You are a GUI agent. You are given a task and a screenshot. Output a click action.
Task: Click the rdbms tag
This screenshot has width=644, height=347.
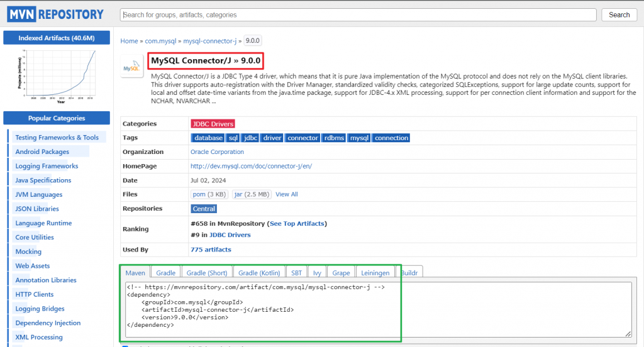tap(334, 138)
